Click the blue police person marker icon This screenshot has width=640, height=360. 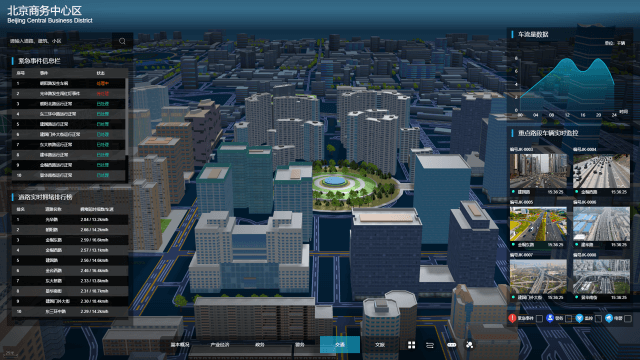550,318
